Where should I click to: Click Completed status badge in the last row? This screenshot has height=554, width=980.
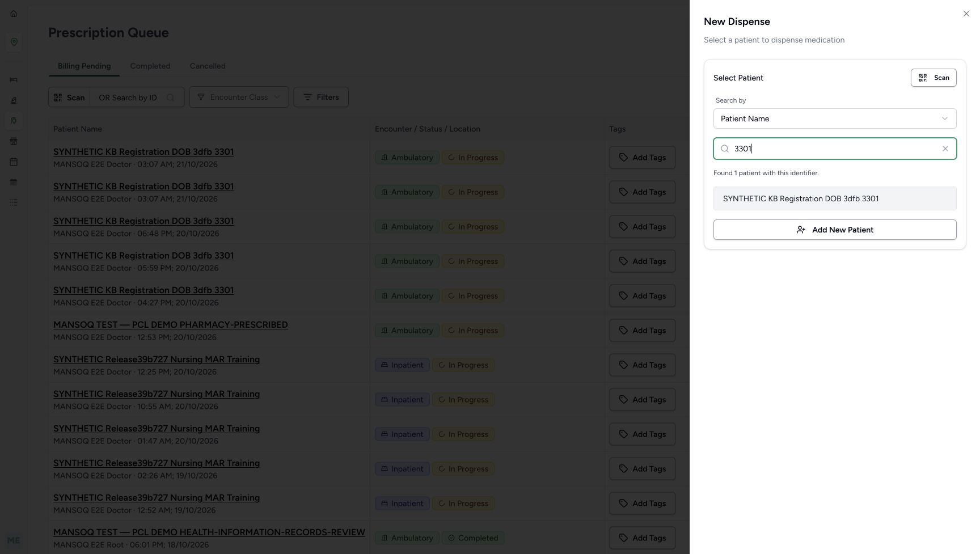tap(473, 538)
